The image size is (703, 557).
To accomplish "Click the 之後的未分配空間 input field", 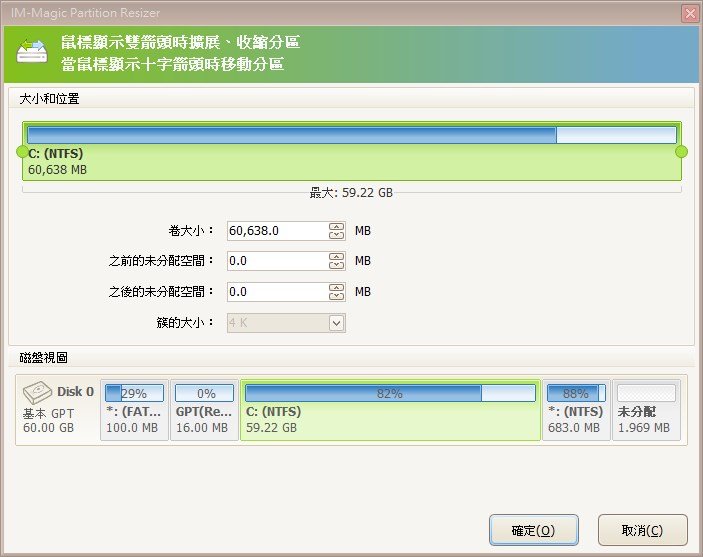I will pos(278,292).
